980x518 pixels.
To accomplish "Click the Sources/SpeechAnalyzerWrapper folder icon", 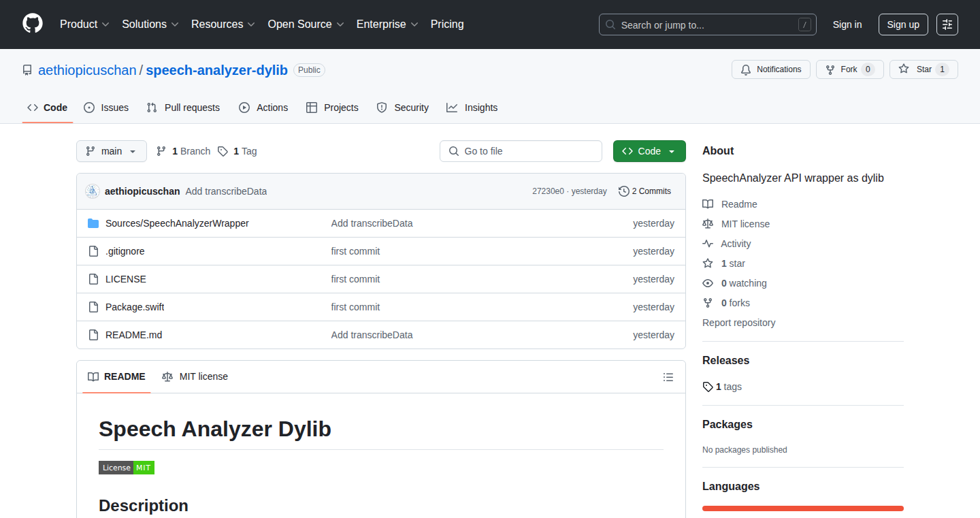I will 93,223.
